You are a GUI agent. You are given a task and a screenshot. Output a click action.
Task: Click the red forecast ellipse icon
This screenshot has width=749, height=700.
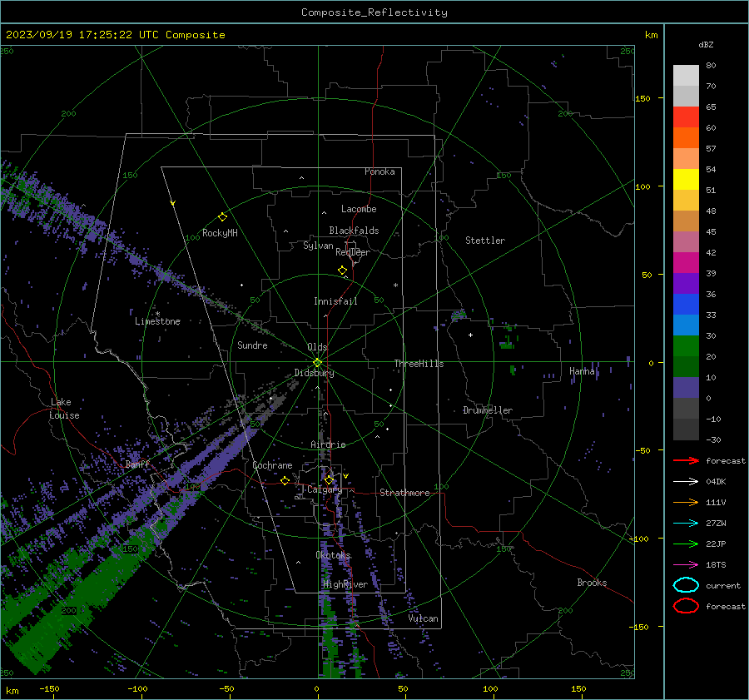click(686, 606)
